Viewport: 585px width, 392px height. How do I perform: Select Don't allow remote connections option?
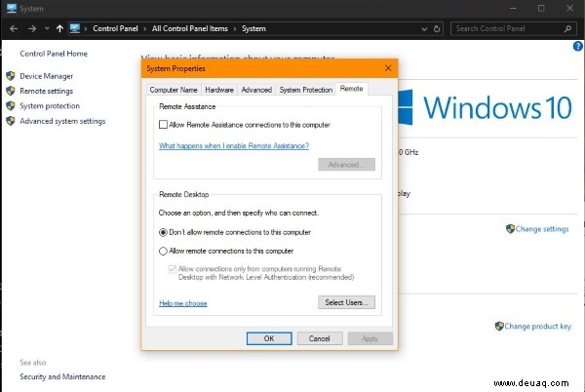click(x=163, y=232)
